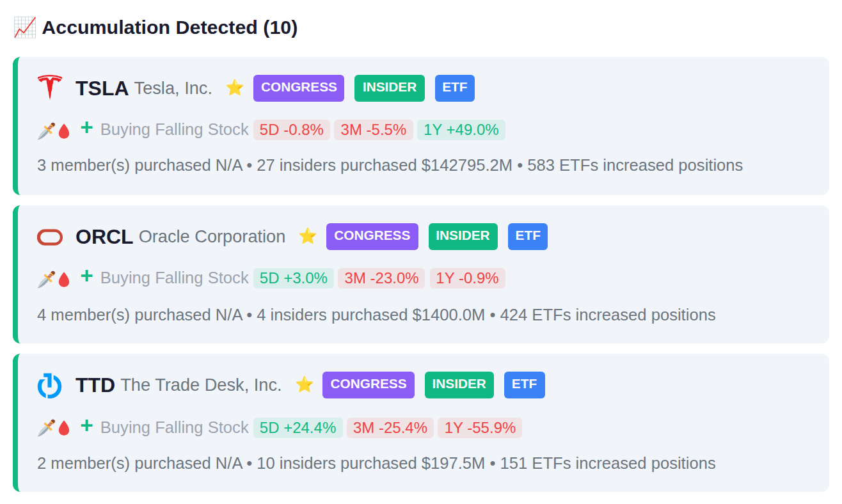842x504 pixels.
Task: Click the star icon beside Oracle Corporation
Action: pyautogui.click(x=308, y=236)
